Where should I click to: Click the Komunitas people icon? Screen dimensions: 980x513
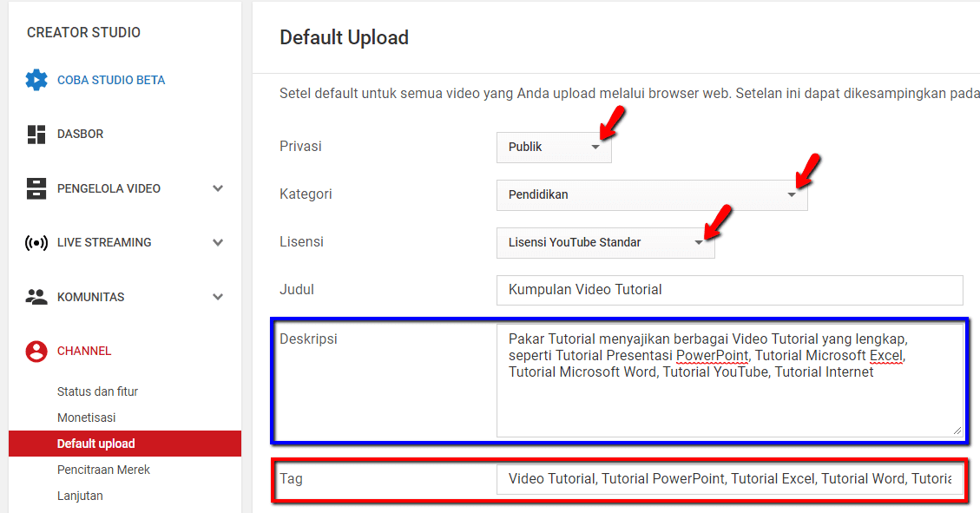36,297
